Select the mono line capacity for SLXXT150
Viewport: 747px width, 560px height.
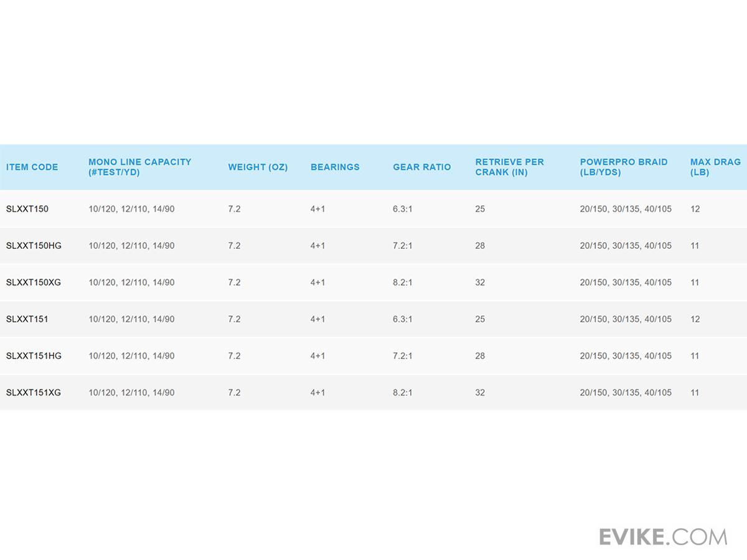[x=131, y=209]
